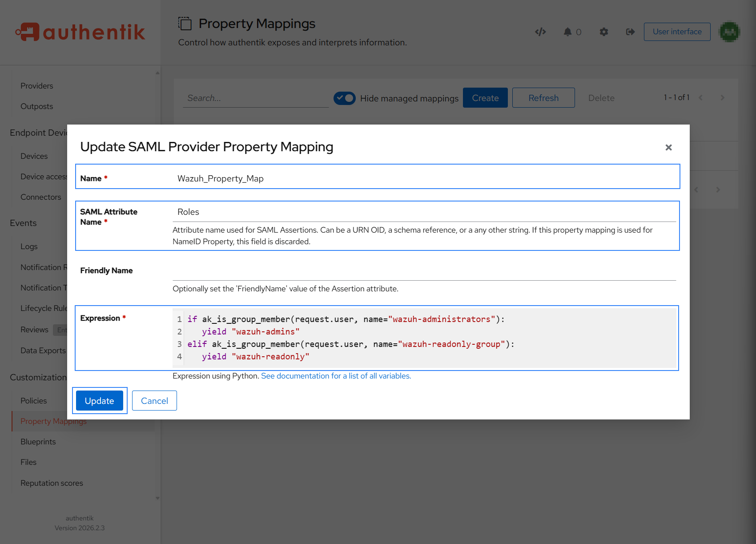
Task: Open the documentation link for all variables
Action: [x=336, y=376]
